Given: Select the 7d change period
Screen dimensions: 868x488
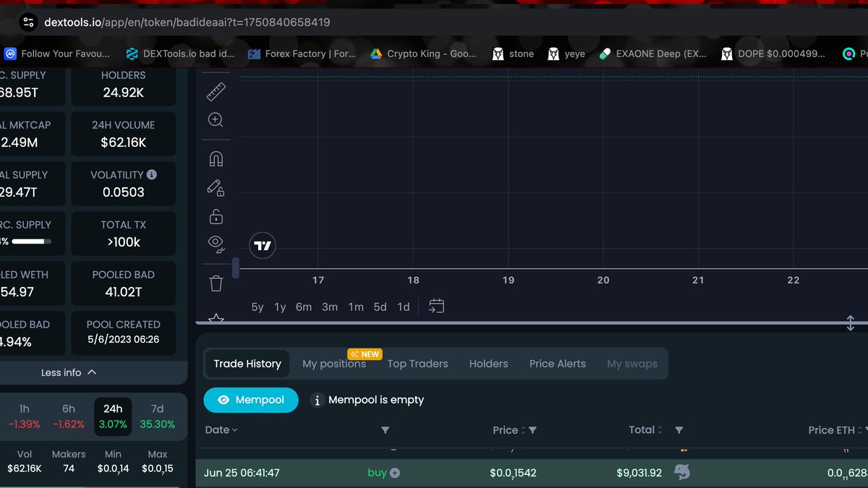Looking at the screenshot, I should (157, 416).
